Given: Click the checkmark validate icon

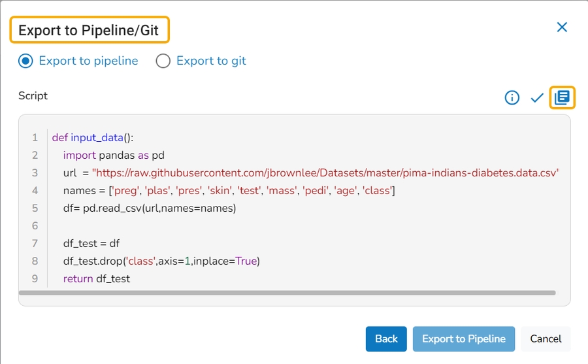Looking at the screenshot, I should 537,98.
